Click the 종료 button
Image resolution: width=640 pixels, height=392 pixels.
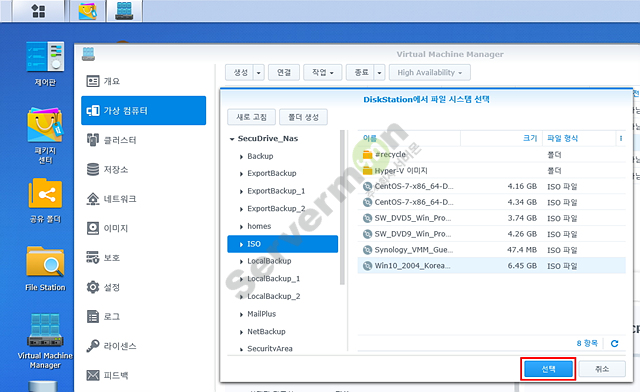[x=360, y=73]
